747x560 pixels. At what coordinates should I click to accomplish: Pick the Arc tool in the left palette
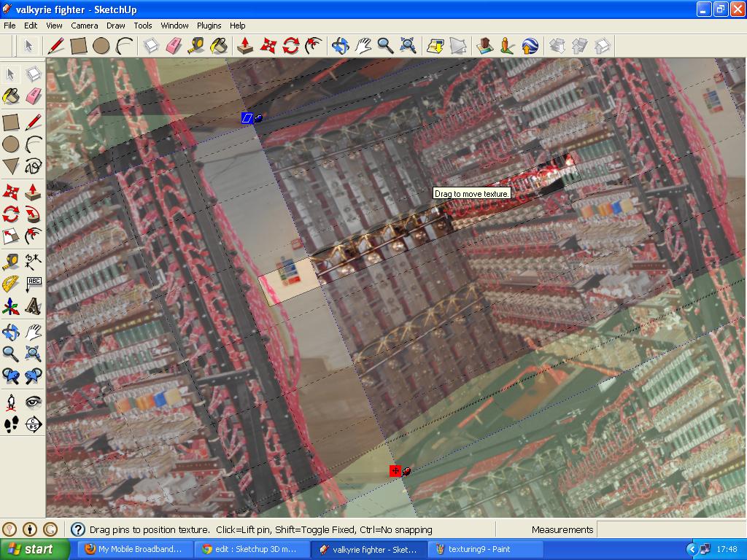pos(34,144)
